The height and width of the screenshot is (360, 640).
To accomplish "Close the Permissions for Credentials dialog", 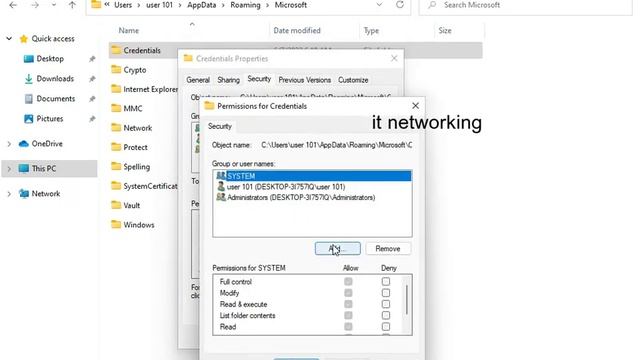I will point(416,106).
